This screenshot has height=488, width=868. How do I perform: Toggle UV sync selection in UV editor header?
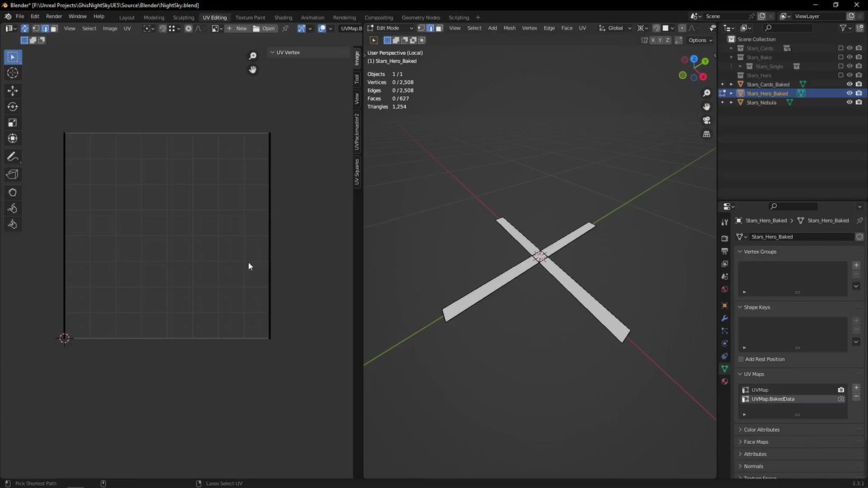pos(25,28)
